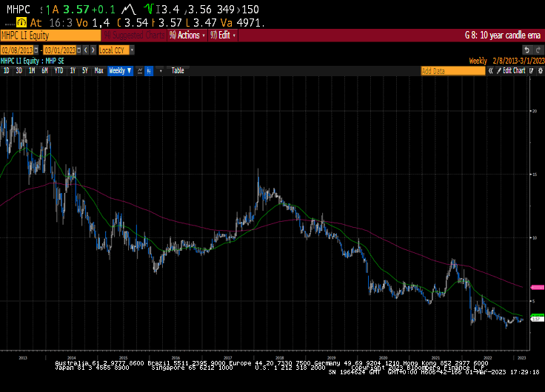Open the end date calendar picker
545x392 pixels.
point(79,50)
